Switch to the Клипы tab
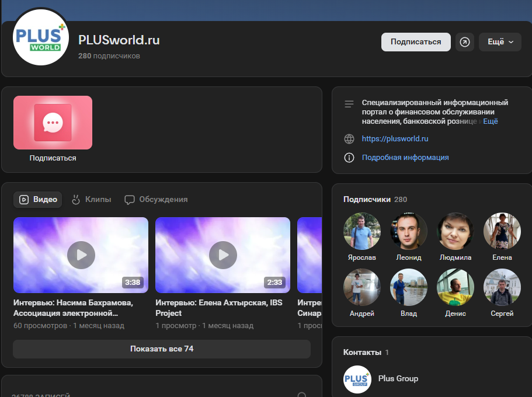Screen dimensions: 532x397 91,200
